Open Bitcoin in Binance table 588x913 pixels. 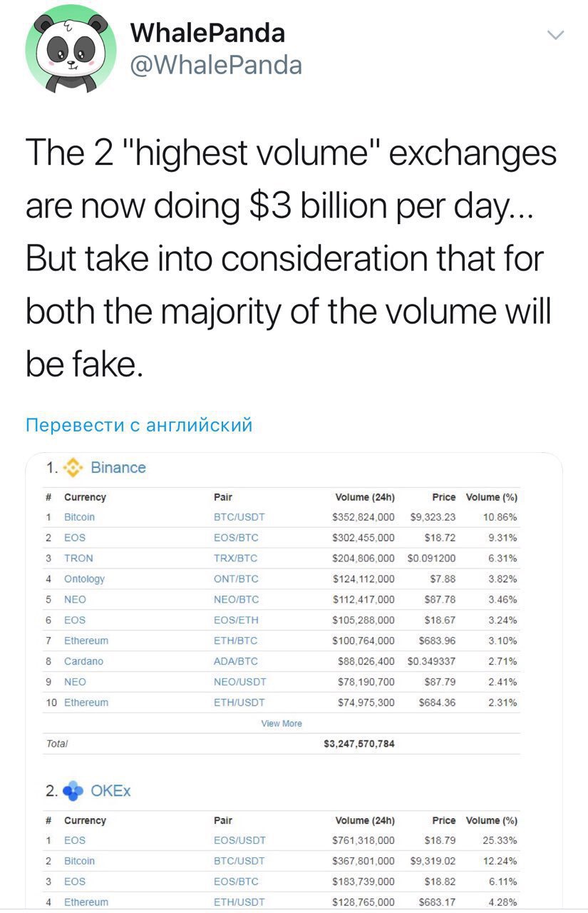click(x=79, y=517)
